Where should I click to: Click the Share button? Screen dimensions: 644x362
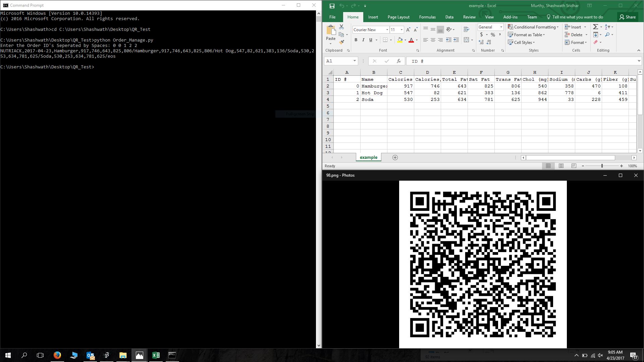coord(628,17)
